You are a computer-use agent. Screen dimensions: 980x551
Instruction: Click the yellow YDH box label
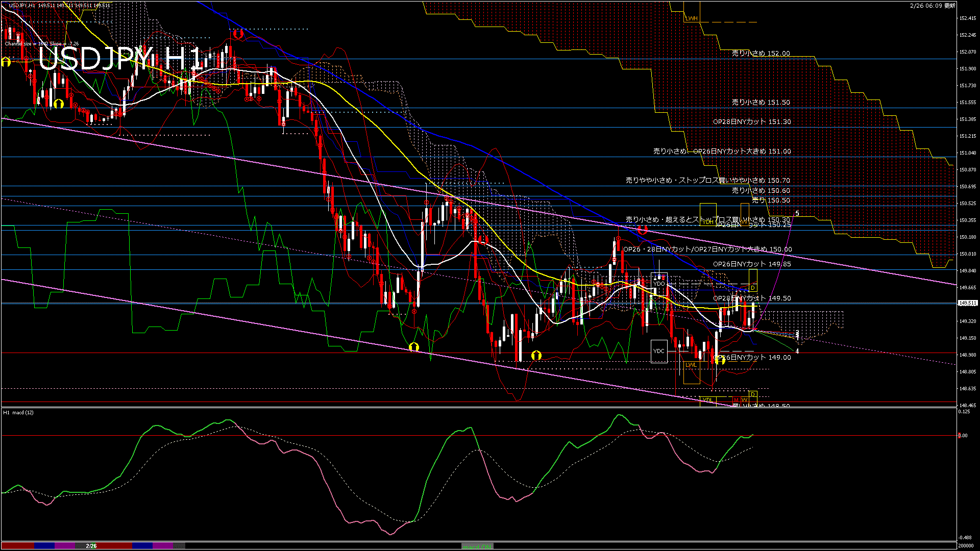click(x=708, y=222)
